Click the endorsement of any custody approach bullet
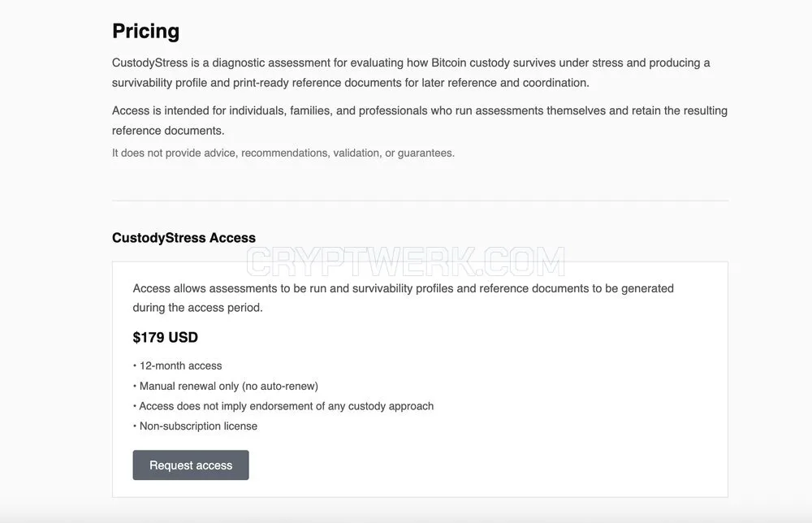This screenshot has width=812, height=523. tap(283, 406)
